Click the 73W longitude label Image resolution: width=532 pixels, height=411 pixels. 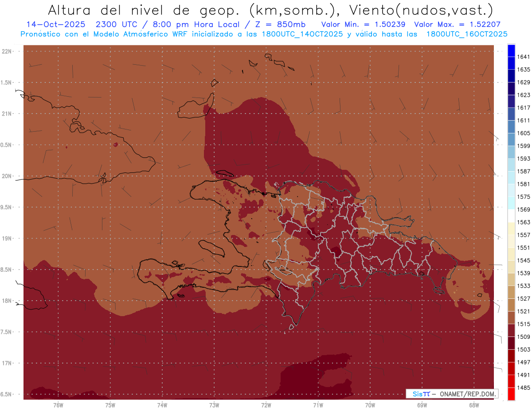[x=214, y=405]
